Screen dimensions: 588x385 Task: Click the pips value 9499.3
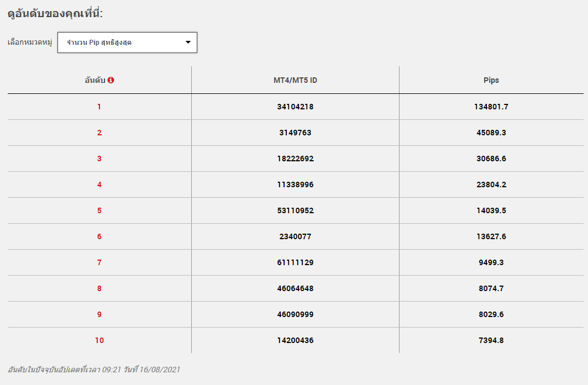[491, 262]
